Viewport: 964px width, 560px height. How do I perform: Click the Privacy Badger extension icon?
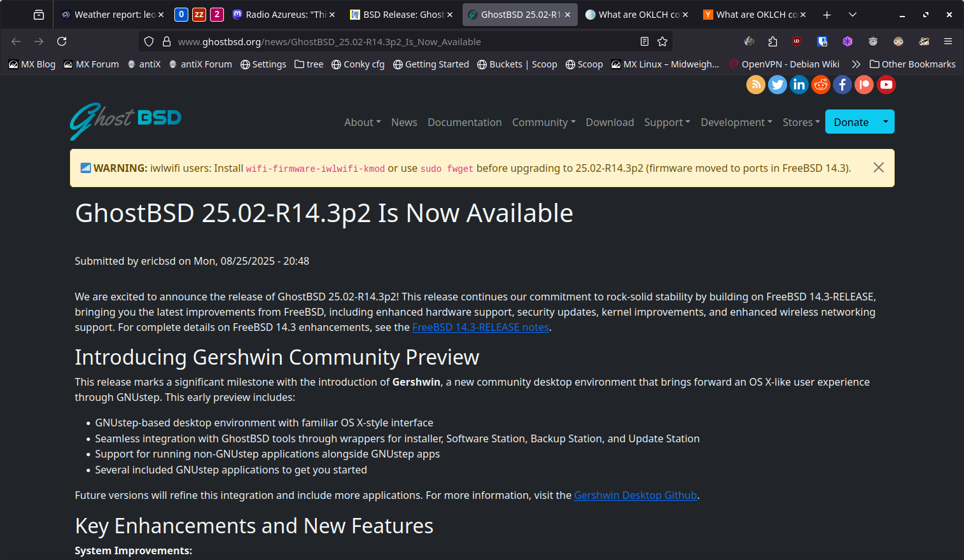[x=873, y=41]
